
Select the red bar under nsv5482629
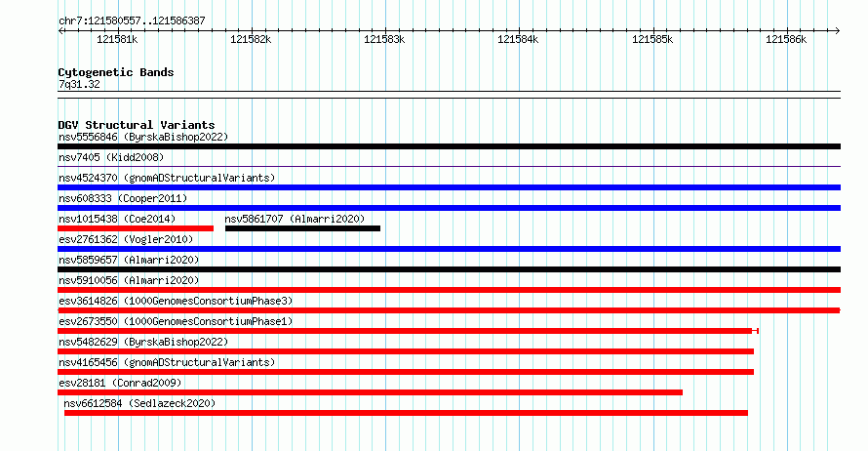406,351
